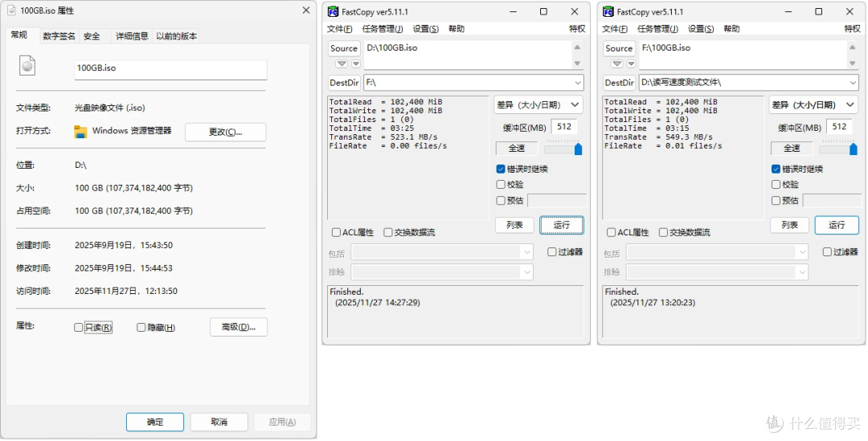
Task: Open 文件(F) menu in left FastCopy
Action: [x=339, y=29]
